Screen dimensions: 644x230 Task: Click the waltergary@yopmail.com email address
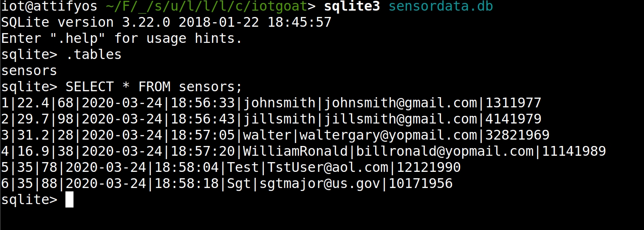click(388, 135)
